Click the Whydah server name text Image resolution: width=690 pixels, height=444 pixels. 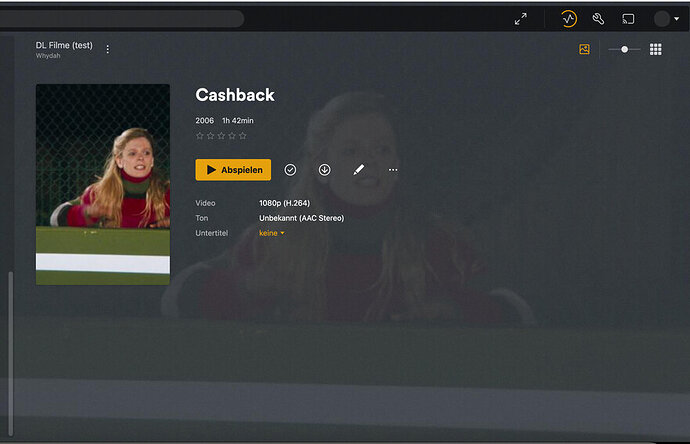(48, 56)
